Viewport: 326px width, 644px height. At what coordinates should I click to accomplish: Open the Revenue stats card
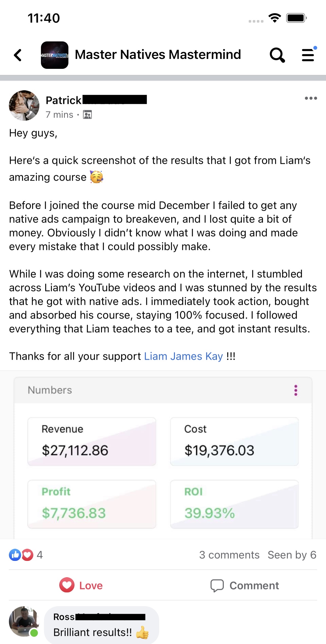point(92,441)
